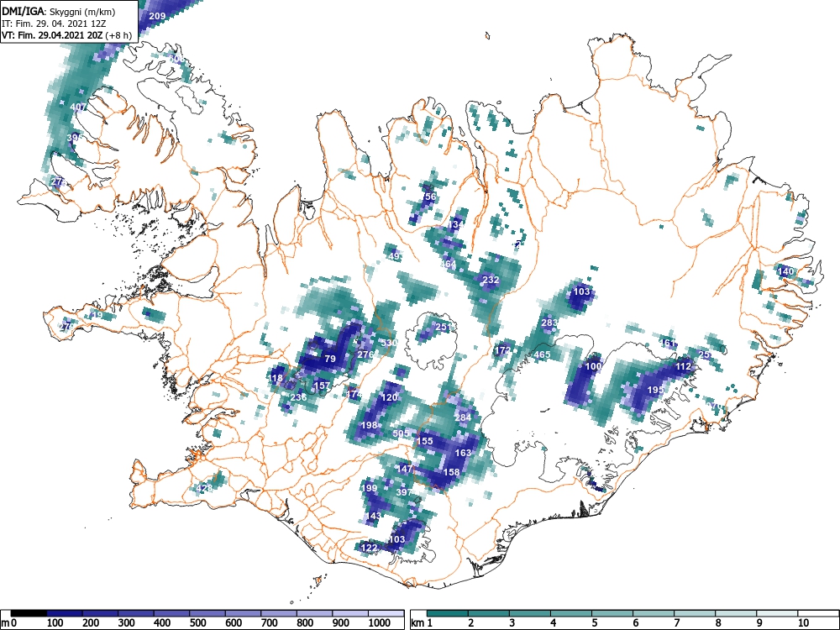The height and width of the screenshot is (630, 840).
Task: Click the '800' label on the metre legend
Action: tap(306, 622)
